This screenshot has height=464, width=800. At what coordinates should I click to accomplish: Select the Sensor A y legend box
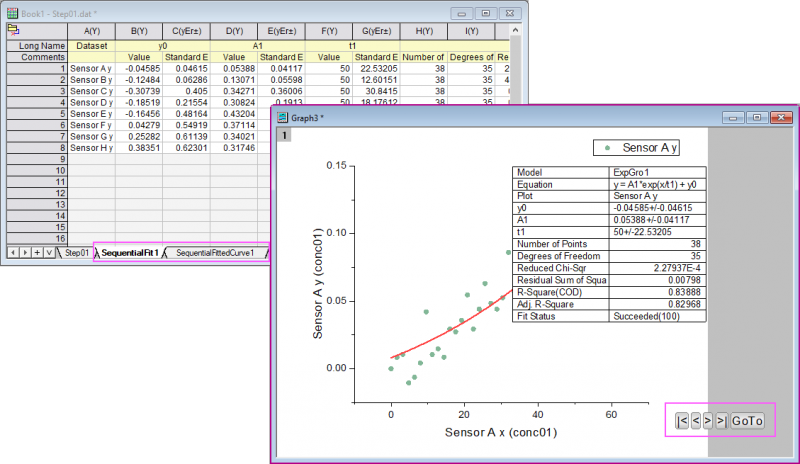636,148
